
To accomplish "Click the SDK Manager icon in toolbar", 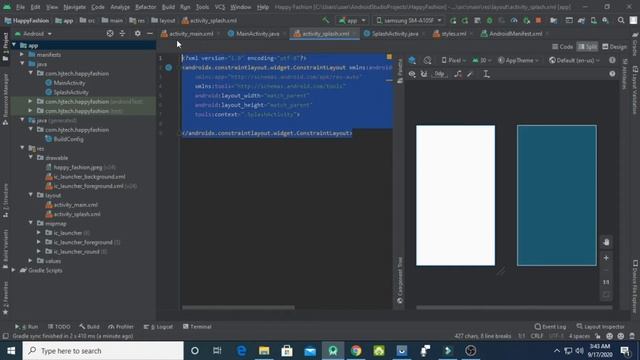I will tap(605, 20).
